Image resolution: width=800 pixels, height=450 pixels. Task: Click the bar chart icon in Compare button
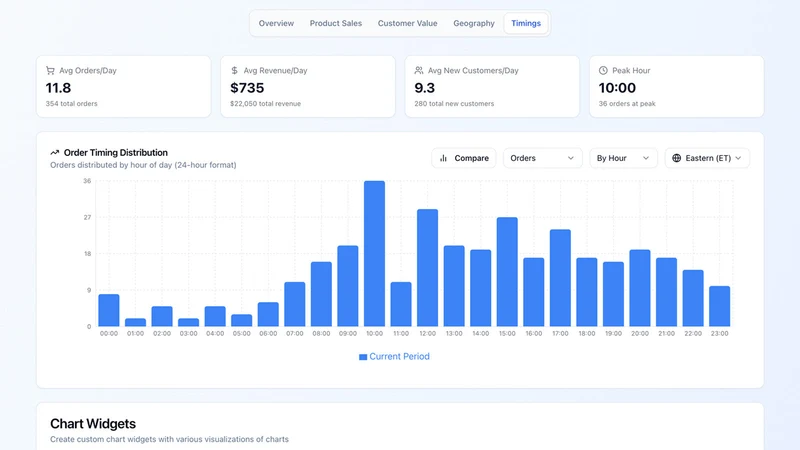pos(443,158)
